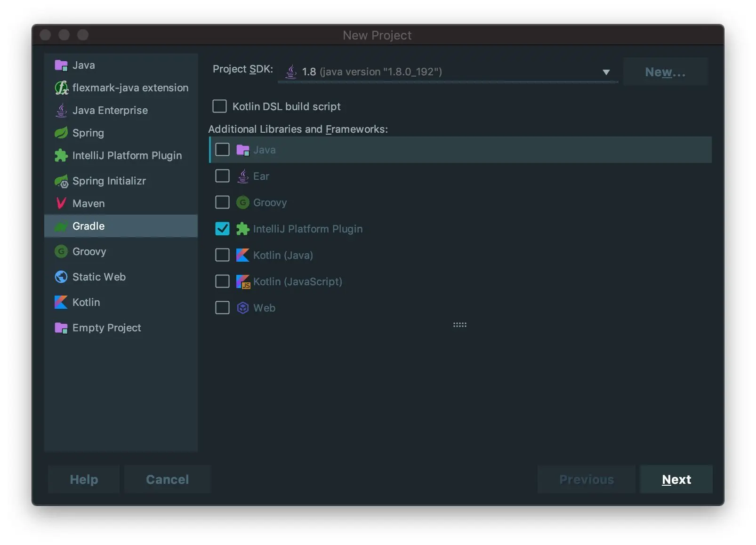
Task: Click the Static Web globe icon
Action: click(61, 277)
